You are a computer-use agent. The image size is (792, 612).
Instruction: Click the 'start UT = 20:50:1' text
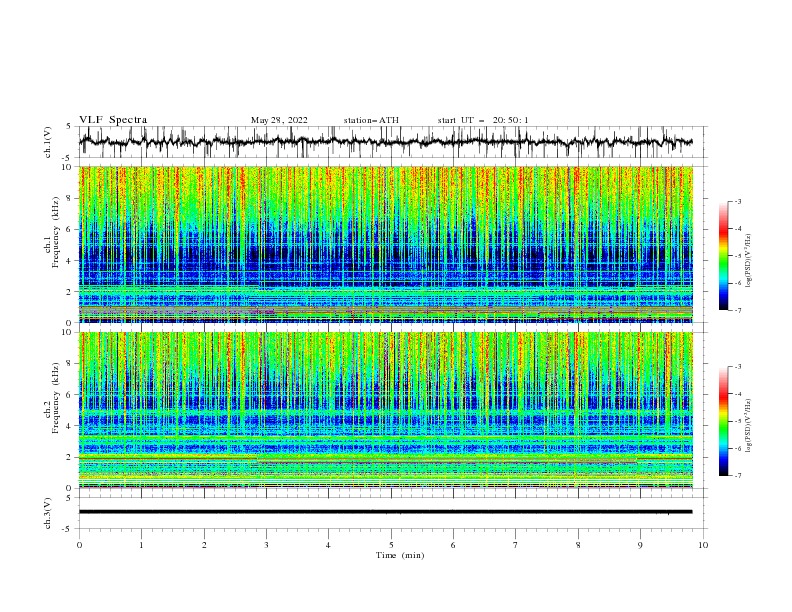click(483, 120)
